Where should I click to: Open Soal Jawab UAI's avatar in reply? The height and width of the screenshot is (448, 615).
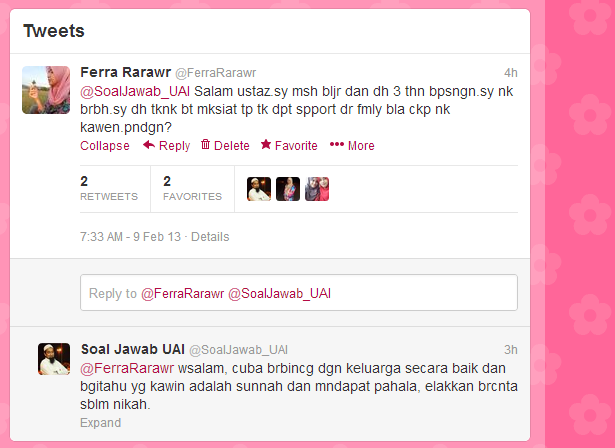pyautogui.click(x=54, y=359)
